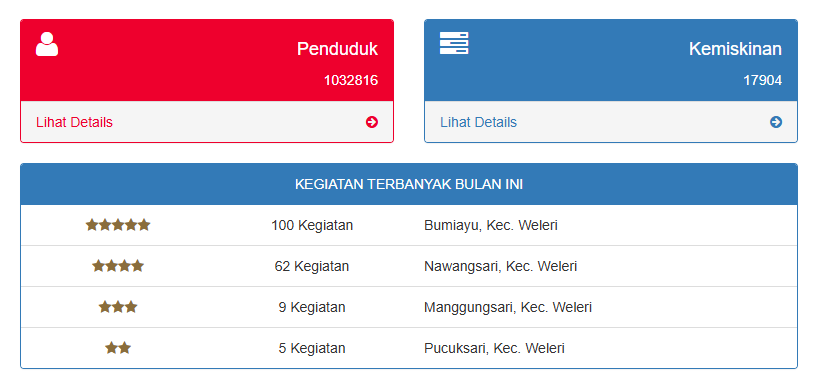Select the Kemiskinan card title

(x=735, y=49)
